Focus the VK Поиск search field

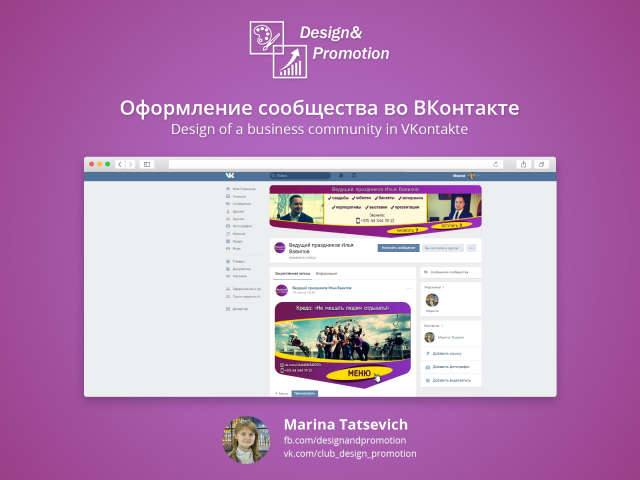point(300,176)
